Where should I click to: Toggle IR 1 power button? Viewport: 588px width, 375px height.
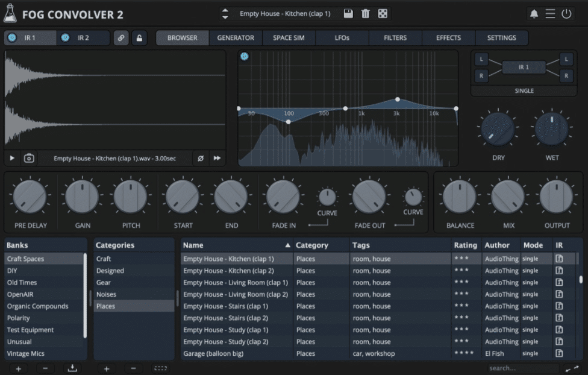[x=12, y=37]
